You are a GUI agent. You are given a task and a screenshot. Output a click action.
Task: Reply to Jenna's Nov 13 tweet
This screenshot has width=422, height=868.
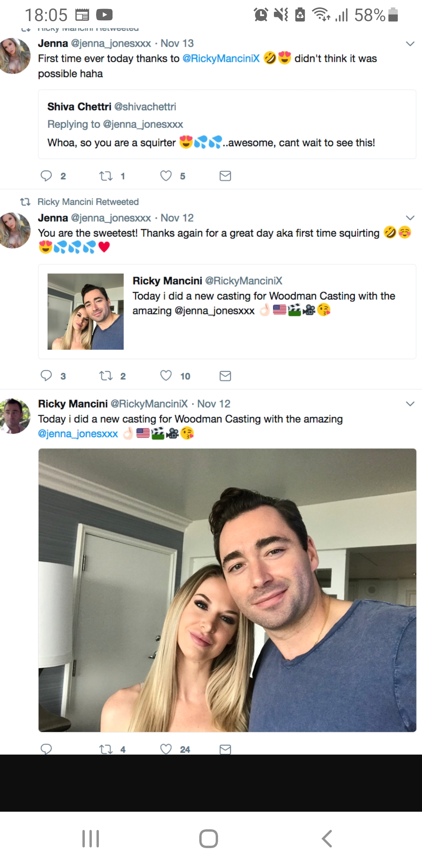click(x=46, y=176)
